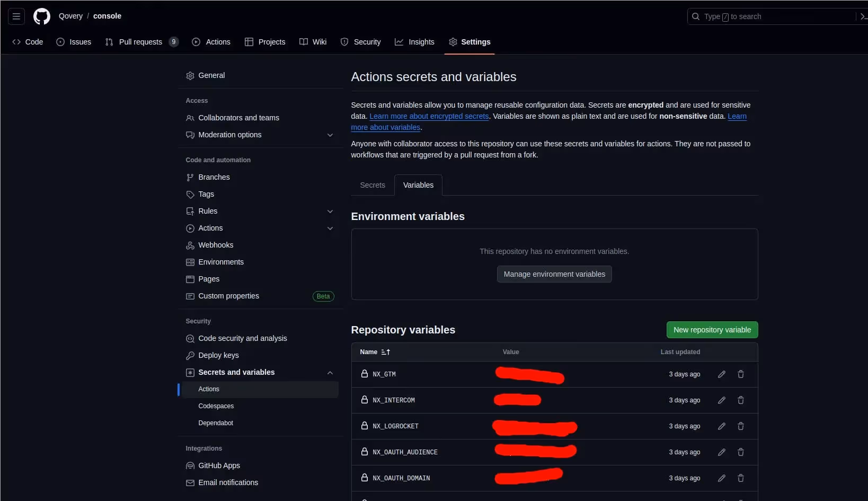Open the Qovery organization link

coord(70,16)
